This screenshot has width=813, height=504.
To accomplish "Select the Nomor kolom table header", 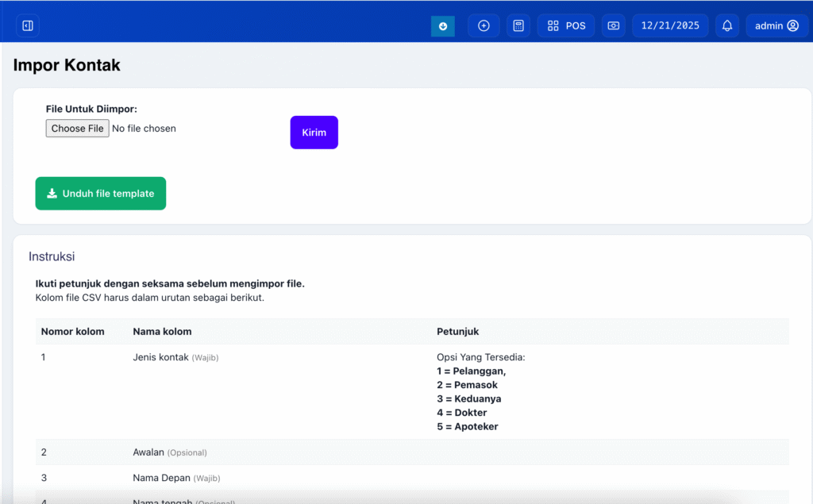I will [72, 332].
